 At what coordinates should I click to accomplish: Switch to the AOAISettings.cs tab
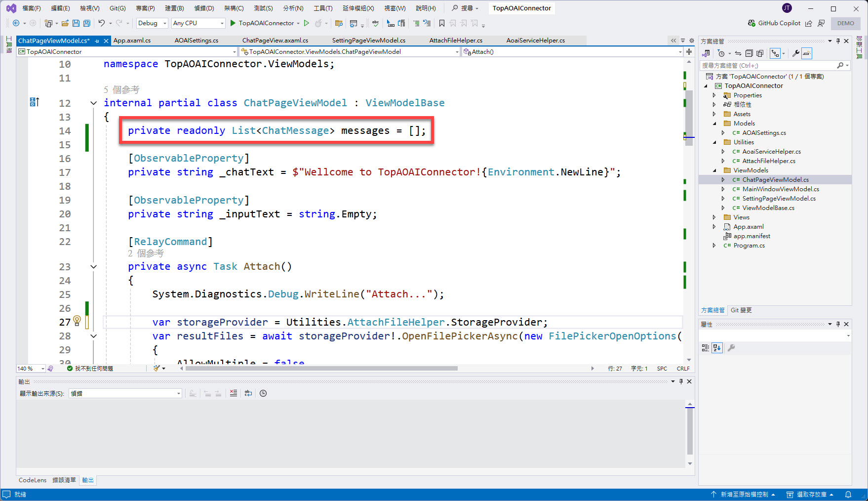(x=196, y=41)
